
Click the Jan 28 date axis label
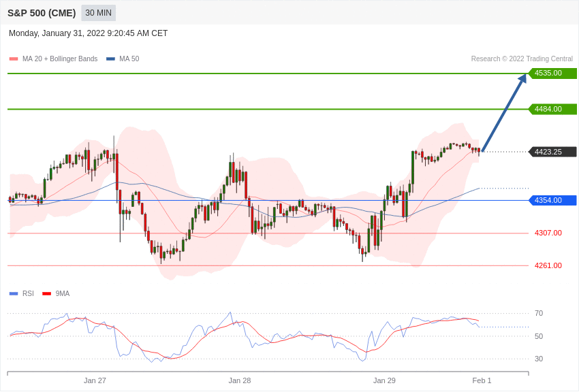(240, 380)
